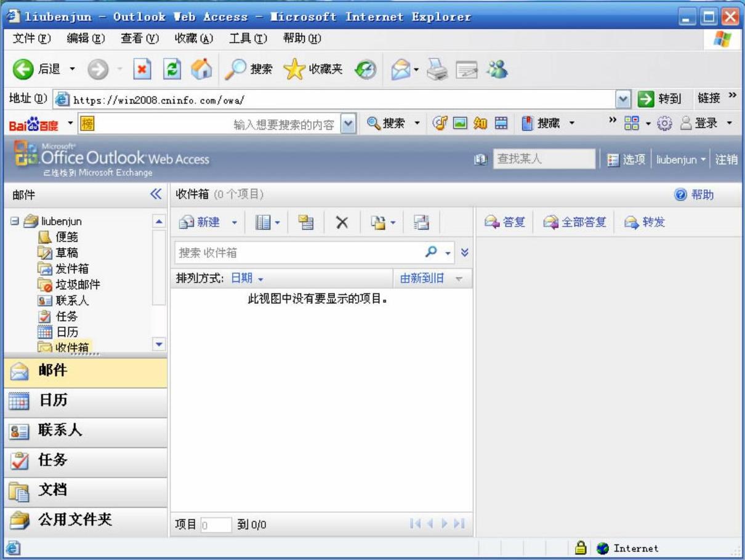Click the IE toolbar Mail envelope icon
Viewport: 745px width, 560px height.
click(400, 70)
